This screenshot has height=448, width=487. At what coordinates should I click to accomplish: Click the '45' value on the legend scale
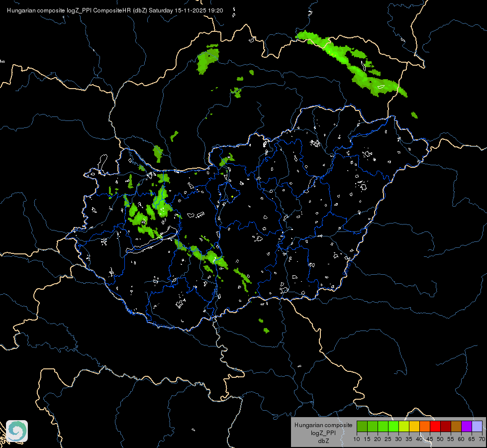(429, 440)
